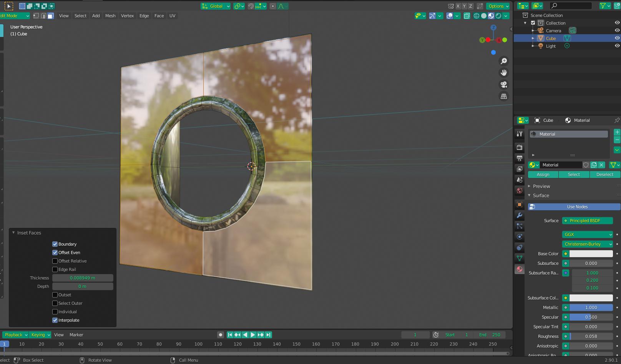Switch to material preview shading
This screenshot has height=364, width=621.
(x=491, y=16)
